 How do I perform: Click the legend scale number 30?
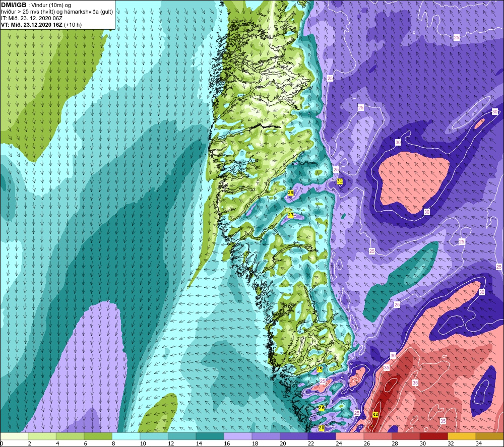(423, 443)
